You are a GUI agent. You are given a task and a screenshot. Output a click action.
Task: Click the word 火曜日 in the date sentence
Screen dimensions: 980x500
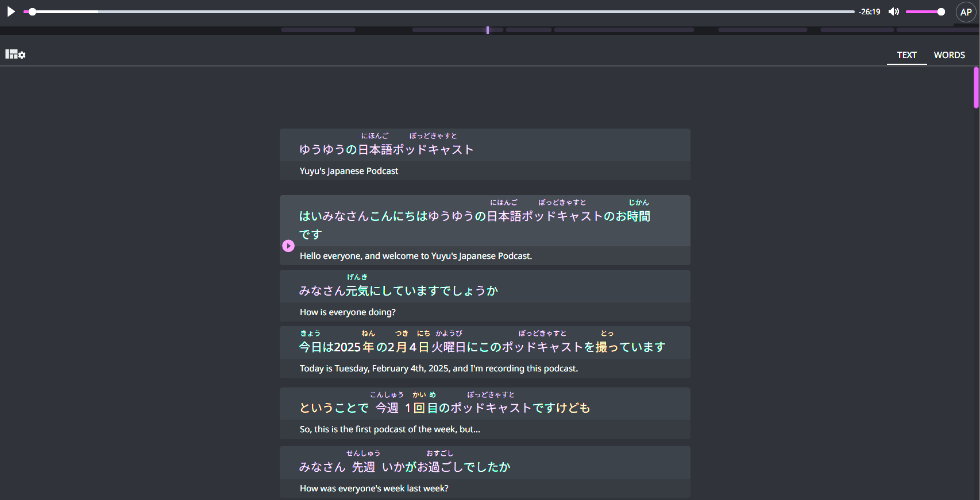pos(448,347)
